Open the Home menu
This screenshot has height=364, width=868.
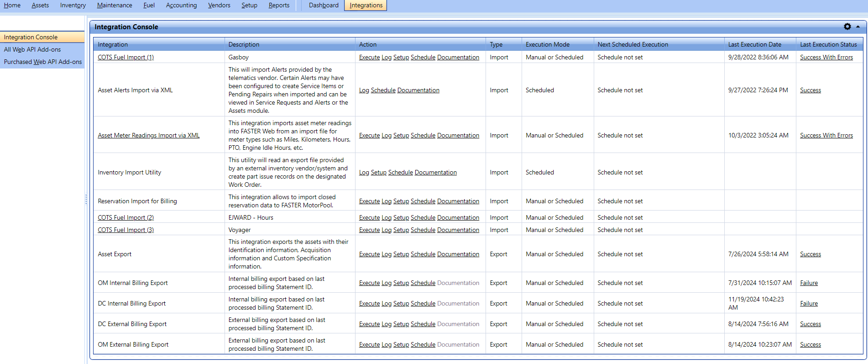(12, 5)
